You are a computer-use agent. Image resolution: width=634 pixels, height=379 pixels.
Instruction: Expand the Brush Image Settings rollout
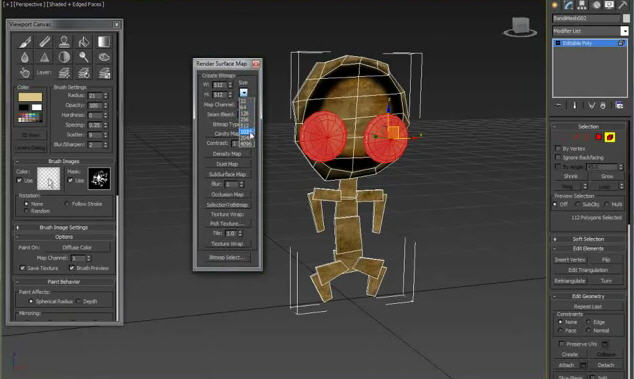(64, 227)
